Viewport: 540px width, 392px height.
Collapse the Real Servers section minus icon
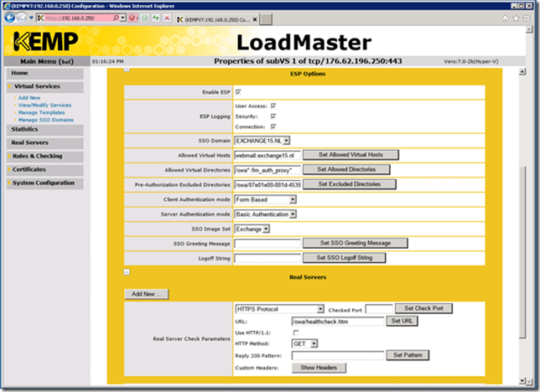[x=127, y=272]
